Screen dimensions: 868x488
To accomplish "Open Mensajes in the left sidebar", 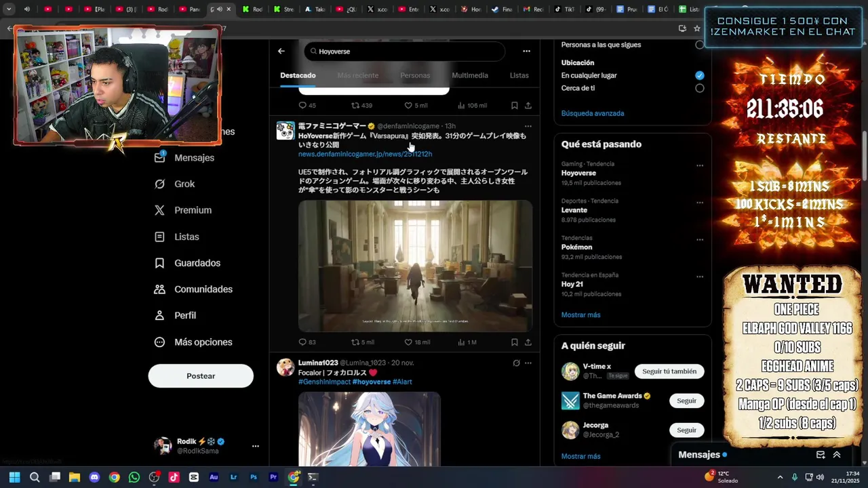I will (x=185, y=157).
